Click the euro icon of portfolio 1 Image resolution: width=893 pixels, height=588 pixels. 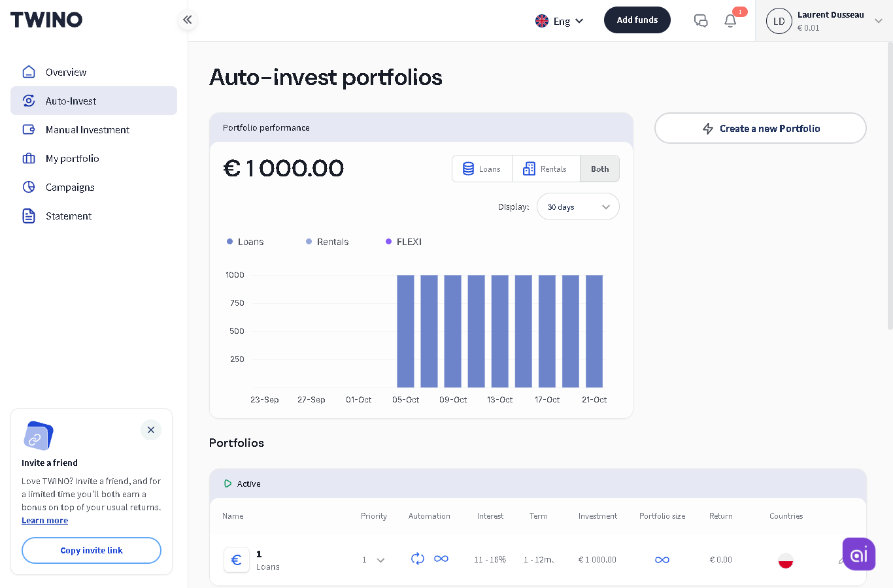tap(237, 560)
